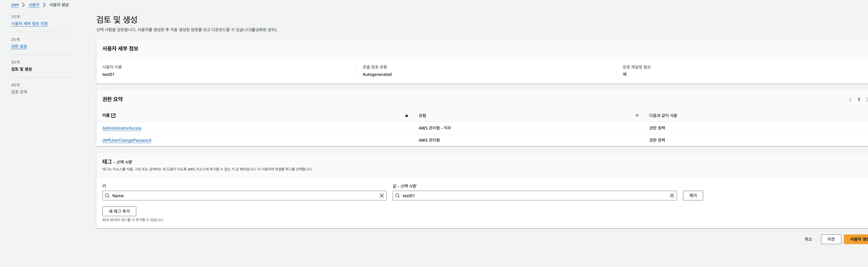
Task: Click the 콘솔 암호 유형 label
Action: pyautogui.click(x=375, y=67)
